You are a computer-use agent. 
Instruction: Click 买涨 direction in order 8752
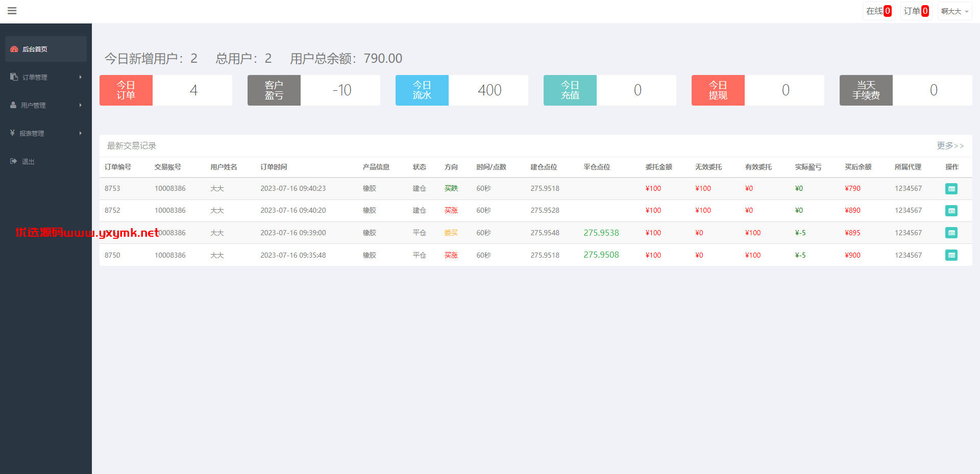[x=451, y=210]
